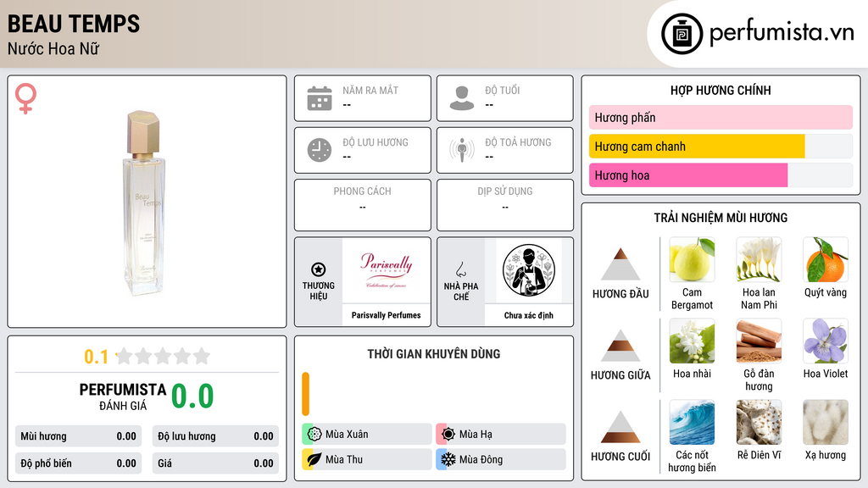This screenshot has height=488, width=868.
Task: Select the Xạ hương note image
Action: (x=826, y=422)
